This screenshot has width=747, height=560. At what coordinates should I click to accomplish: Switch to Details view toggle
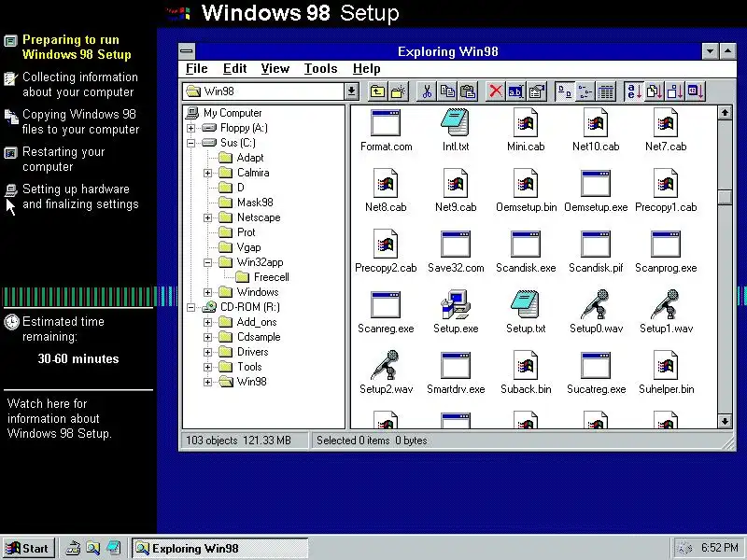[606, 91]
